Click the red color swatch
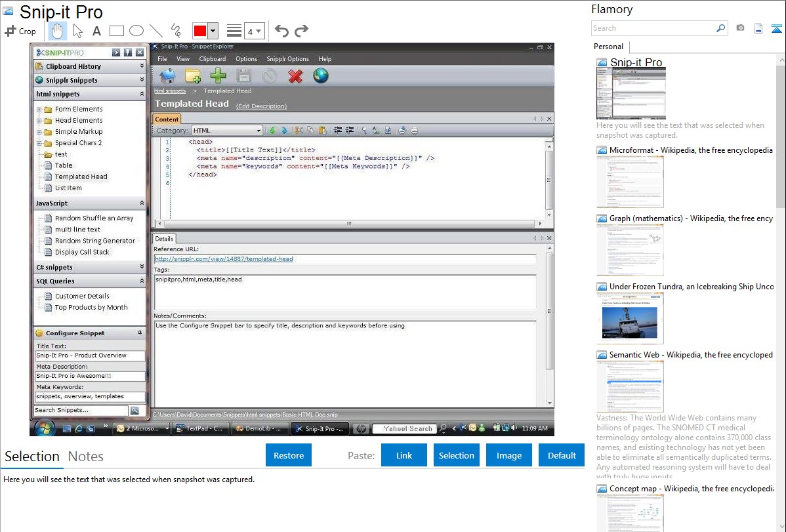 [200, 31]
